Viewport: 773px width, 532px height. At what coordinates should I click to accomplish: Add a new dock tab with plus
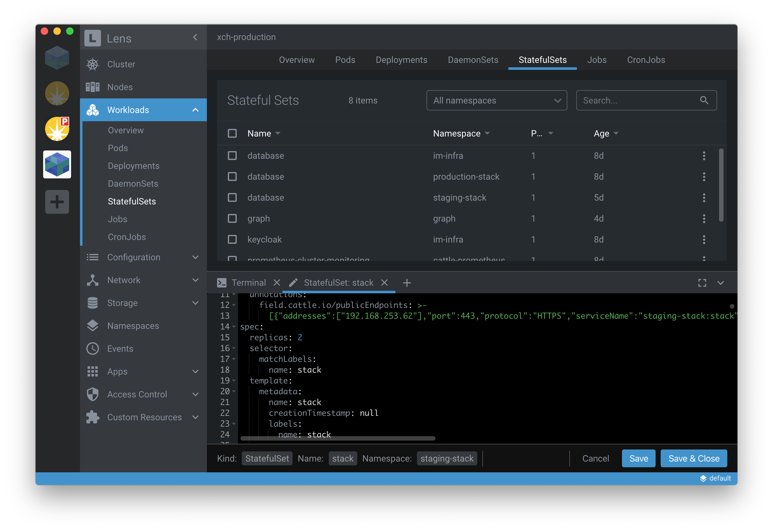[x=406, y=283]
